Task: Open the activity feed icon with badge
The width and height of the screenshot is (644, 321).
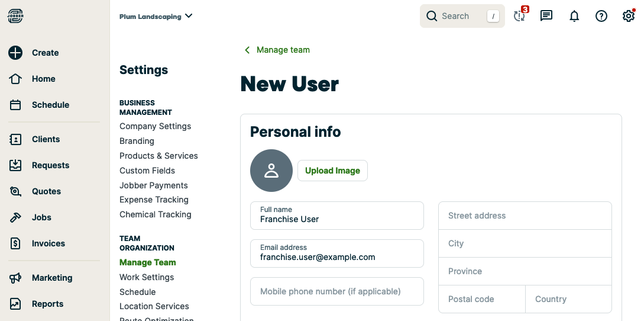Action: pos(519,16)
